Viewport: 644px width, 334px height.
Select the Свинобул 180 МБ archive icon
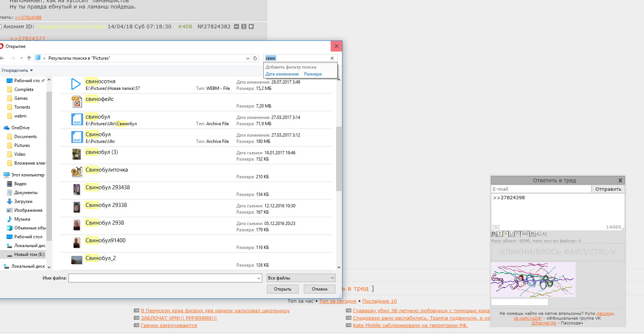coord(77,137)
